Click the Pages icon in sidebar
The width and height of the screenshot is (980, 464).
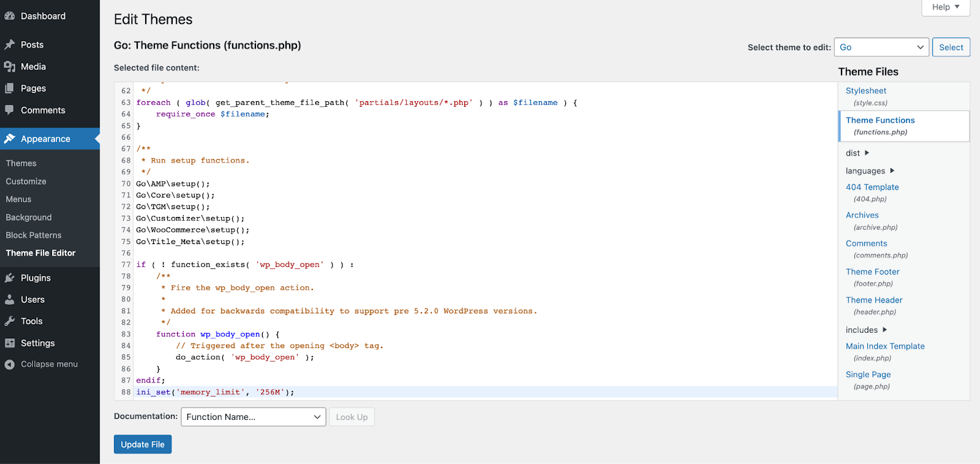(10, 88)
